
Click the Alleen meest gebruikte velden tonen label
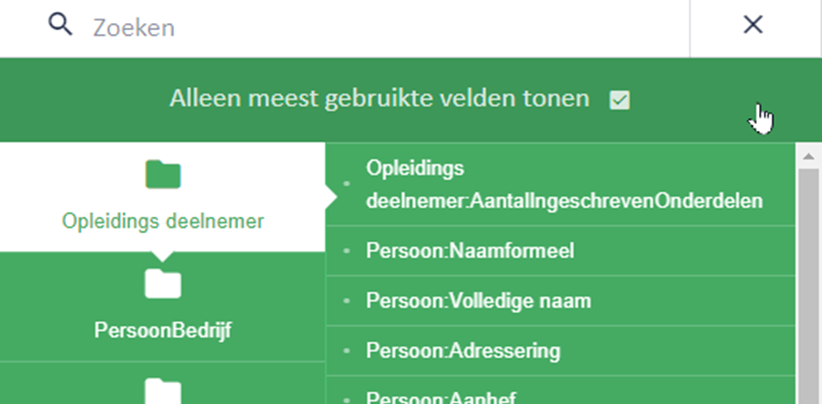tap(380, 99)
